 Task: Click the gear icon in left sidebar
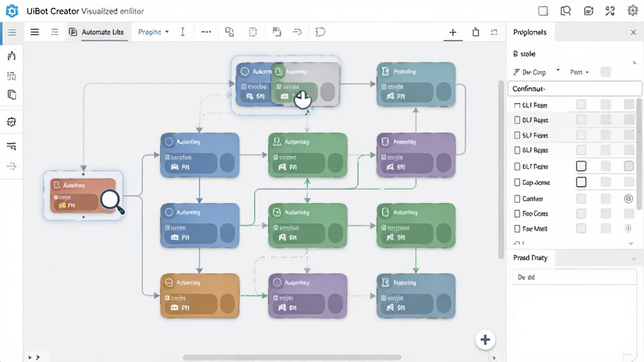pyautogui.click(x=11, y=122)
